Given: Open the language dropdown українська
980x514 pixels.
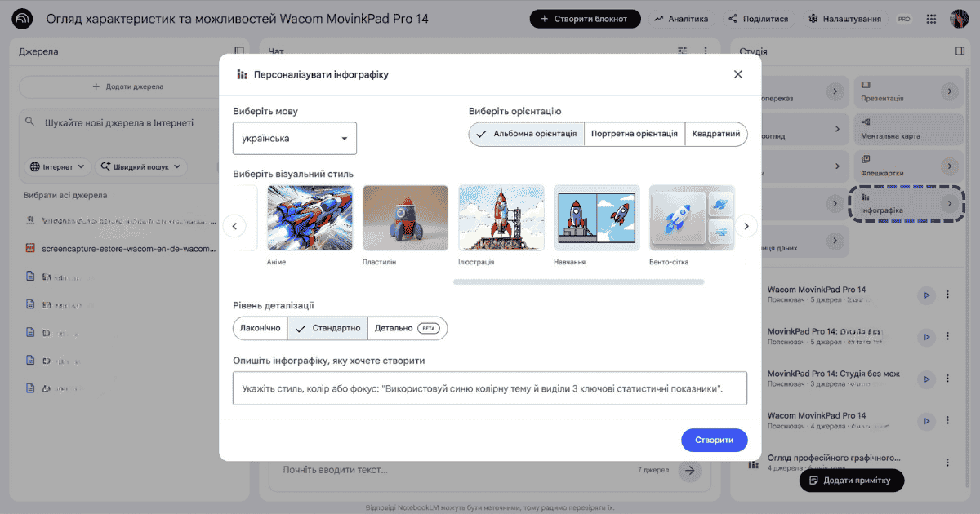Looking at the screenshot, I should (x=295, y=139).
